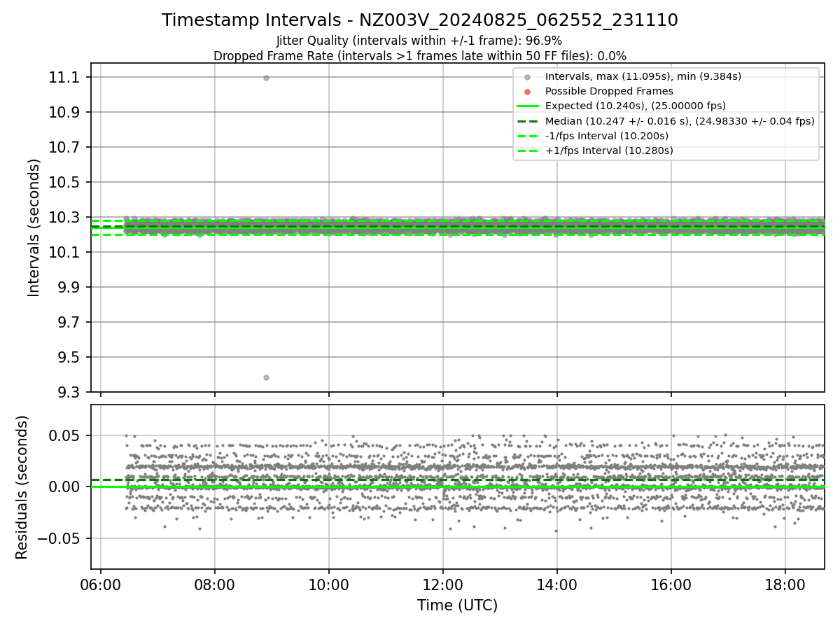Click the 11.1 y-axis tick label
Screen dimensions: 840x630
(63, 77)
